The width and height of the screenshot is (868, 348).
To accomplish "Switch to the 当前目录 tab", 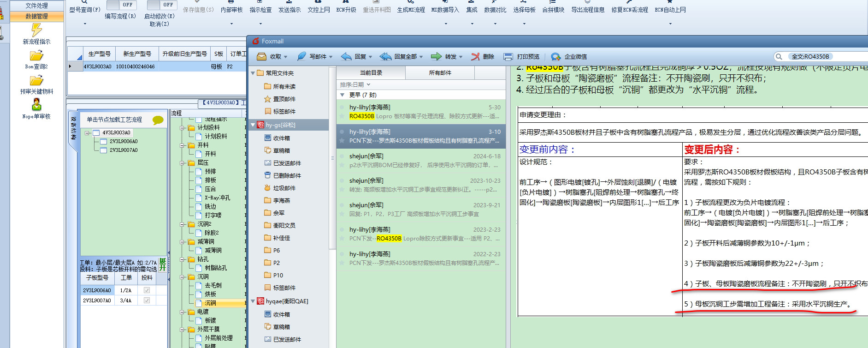I will pyautogui.click(x=371, y=73).
